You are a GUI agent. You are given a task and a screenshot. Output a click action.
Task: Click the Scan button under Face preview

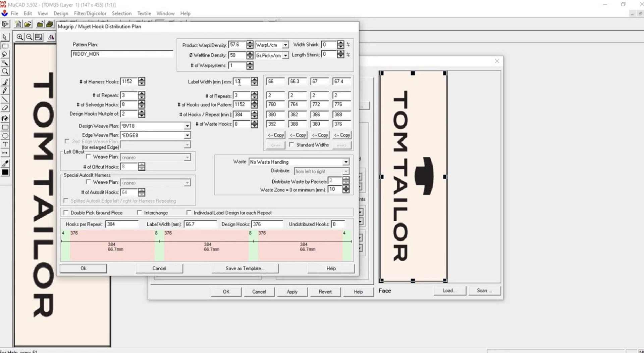pos(484,291)
